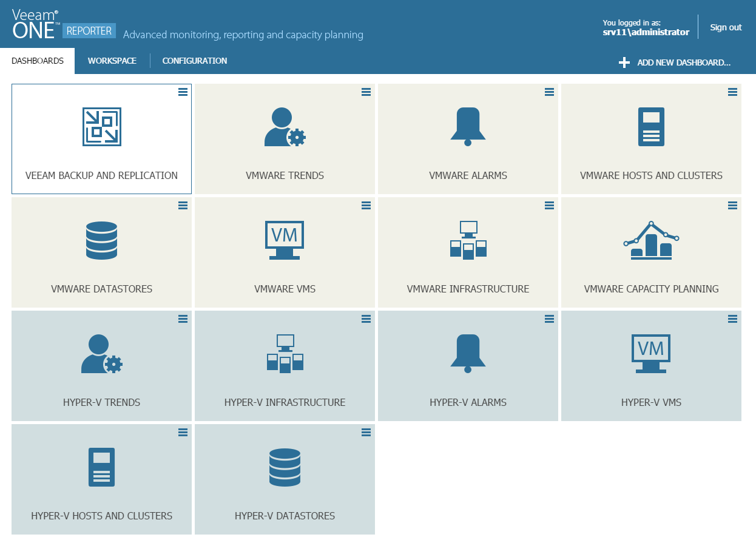Click the Hyper-V VMs label
The image size is (756, 540).
[x=651, y=402]
